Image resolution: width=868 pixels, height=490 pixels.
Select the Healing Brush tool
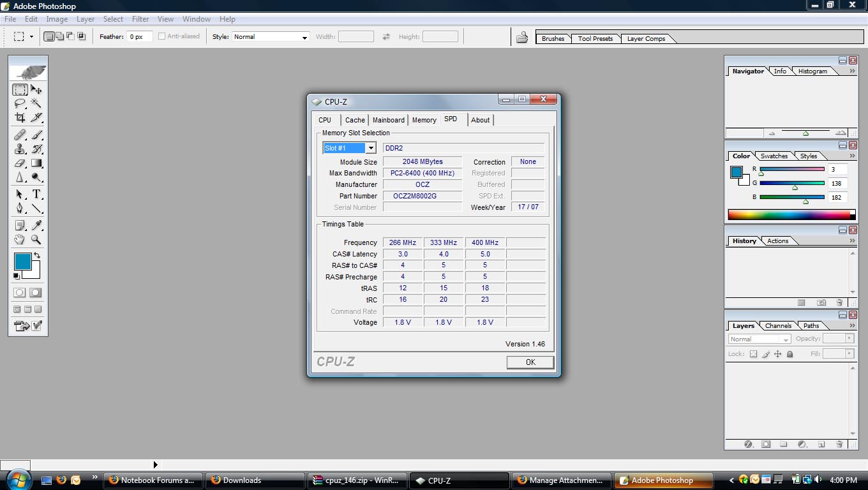pos(20,135)
